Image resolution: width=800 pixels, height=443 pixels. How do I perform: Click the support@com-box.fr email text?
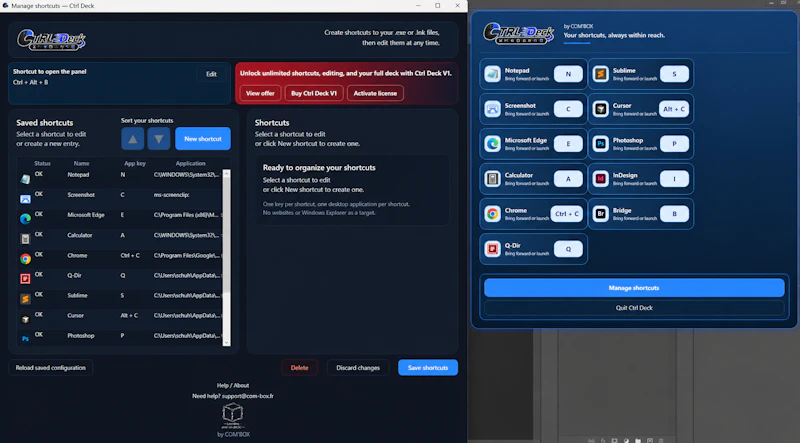coord(248,396)
